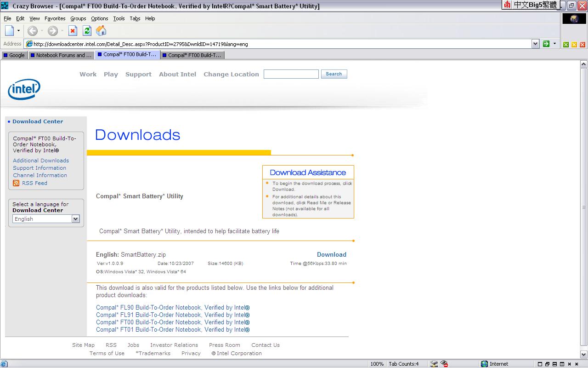Click the Stop loading icon
The width and height of the screenshot is (588, 368).
[73, 31]
